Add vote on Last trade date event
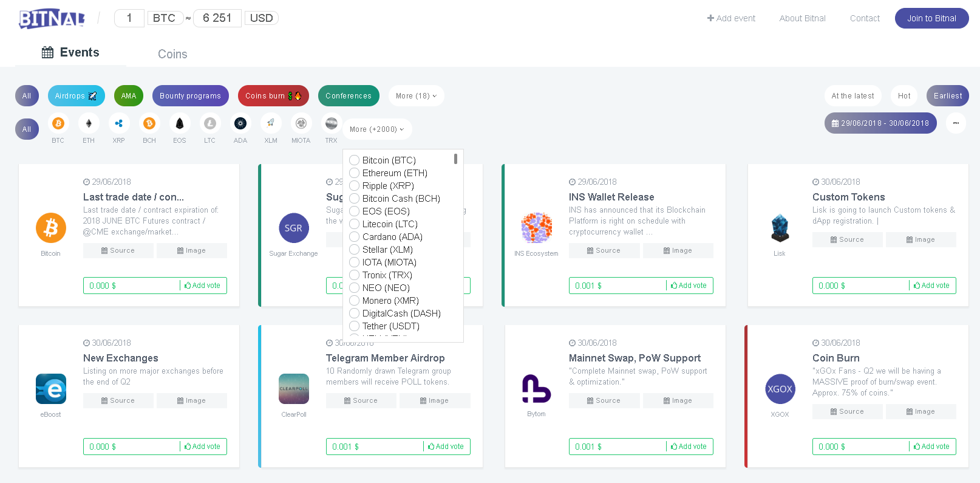Screen dimensions: 980x483 coord(203,286)
